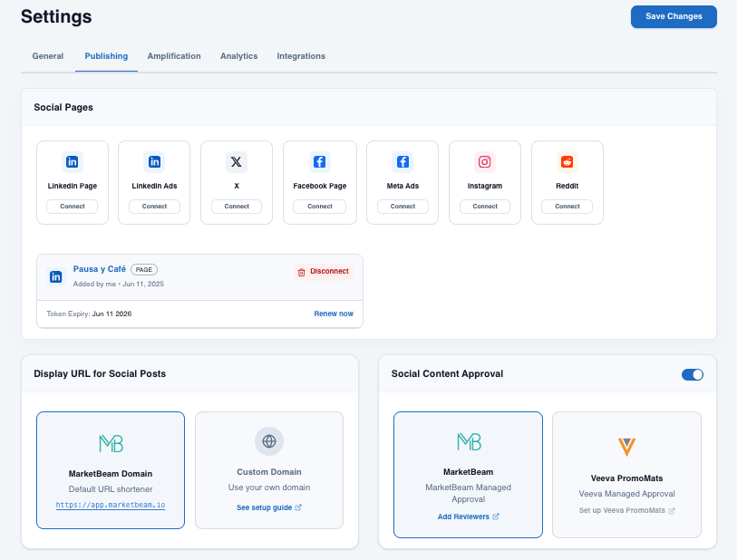Screen dimensions: 737x560
Task: Click external-link icon next to Add Reviewers
Action: coord(495,517)
